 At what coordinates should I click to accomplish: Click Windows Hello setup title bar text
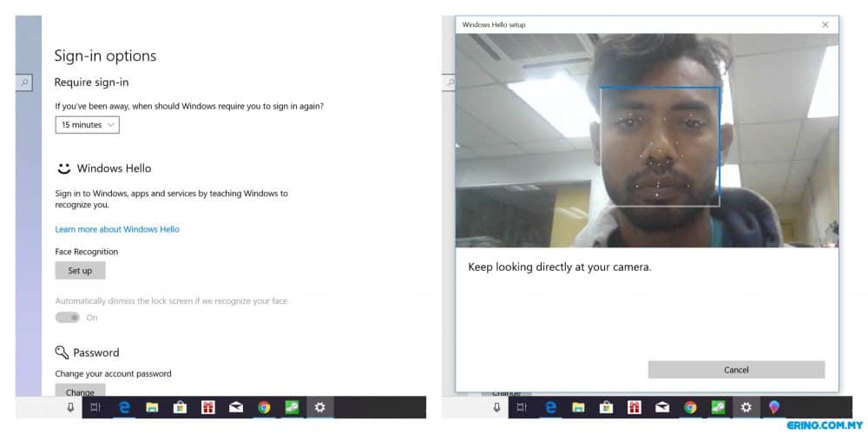click(x=494, y=25)
